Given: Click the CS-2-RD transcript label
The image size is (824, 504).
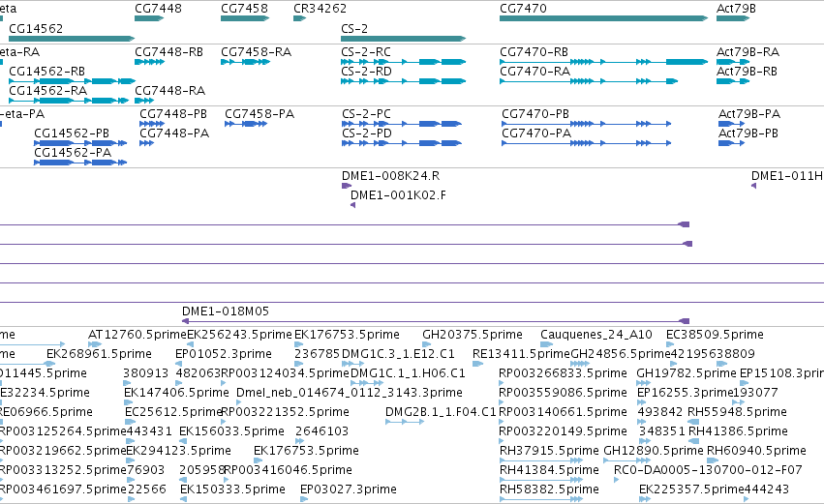Looking at the screenshot, I should 366,72.
